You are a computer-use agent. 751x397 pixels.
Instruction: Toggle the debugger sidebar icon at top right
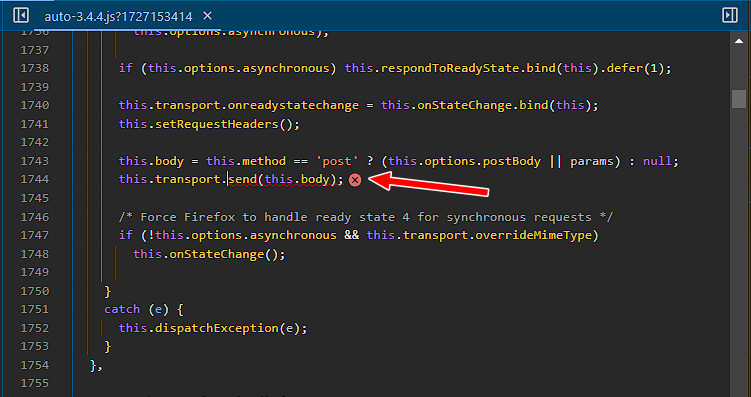[x=729, y=15]
